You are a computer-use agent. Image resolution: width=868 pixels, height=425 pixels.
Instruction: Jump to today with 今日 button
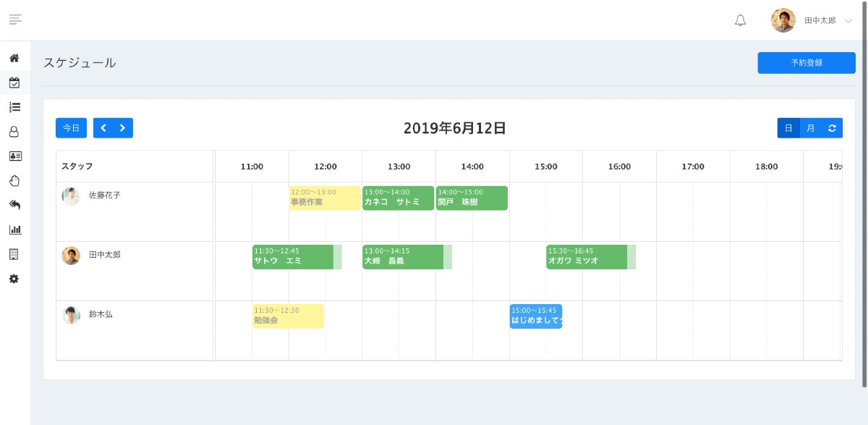(71, 128)
